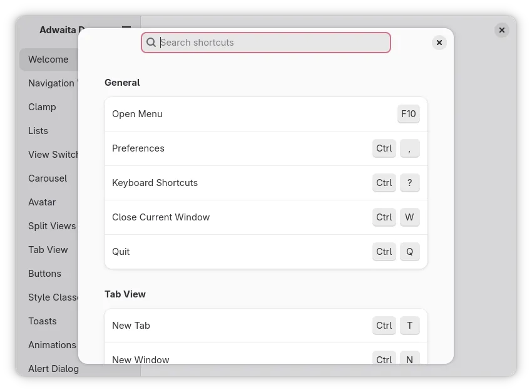Switch to the Lists sidebar item
Screen dimensions: 532x392
pos(38,131)
